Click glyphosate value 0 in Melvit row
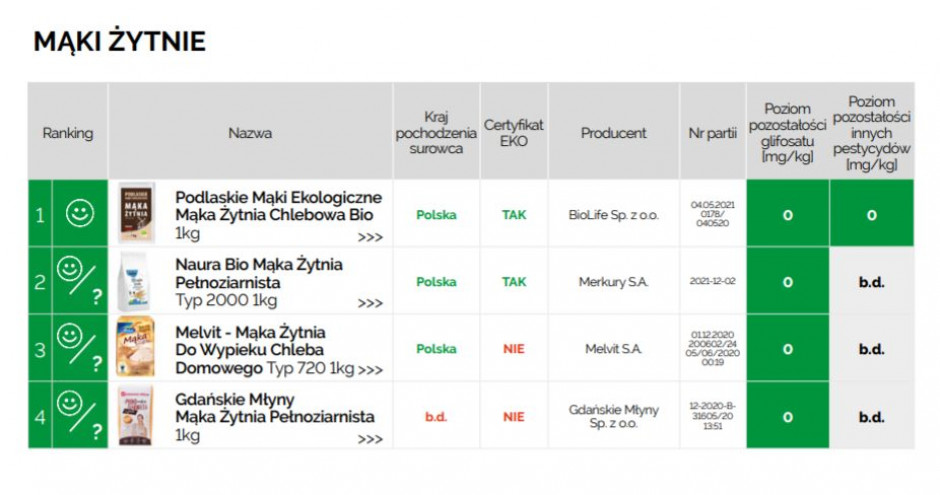 click(788, 349)
